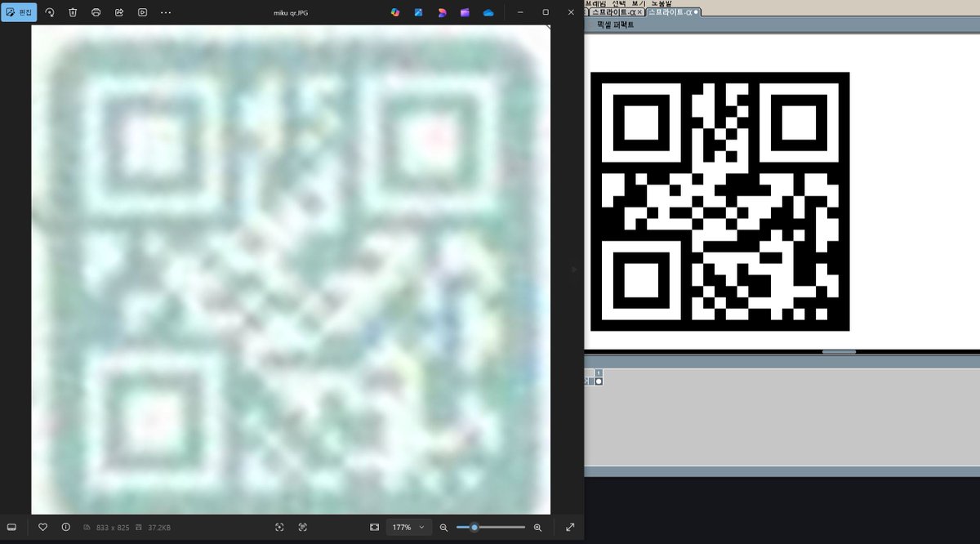Screen dimensions: 980x544
Task: Click the 833 x 825 dimensions text
Action: [112, 528]
